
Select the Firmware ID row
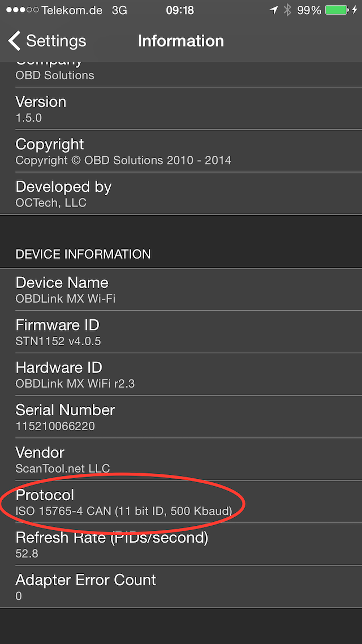181,332
